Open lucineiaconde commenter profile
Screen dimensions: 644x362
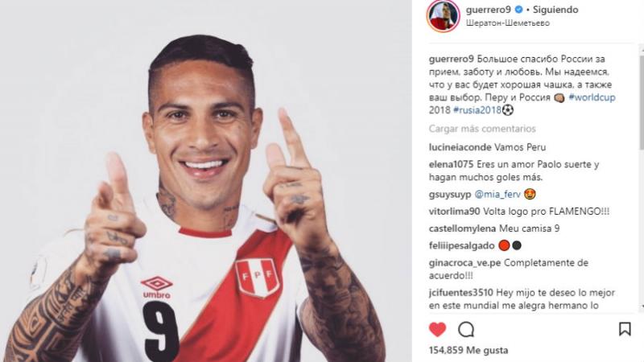pos(460,147)
